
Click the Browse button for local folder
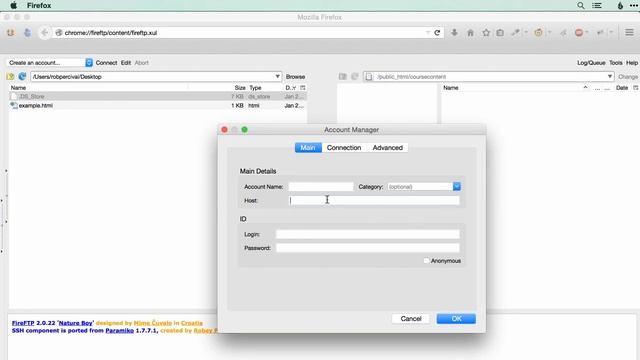pos(296,77)
